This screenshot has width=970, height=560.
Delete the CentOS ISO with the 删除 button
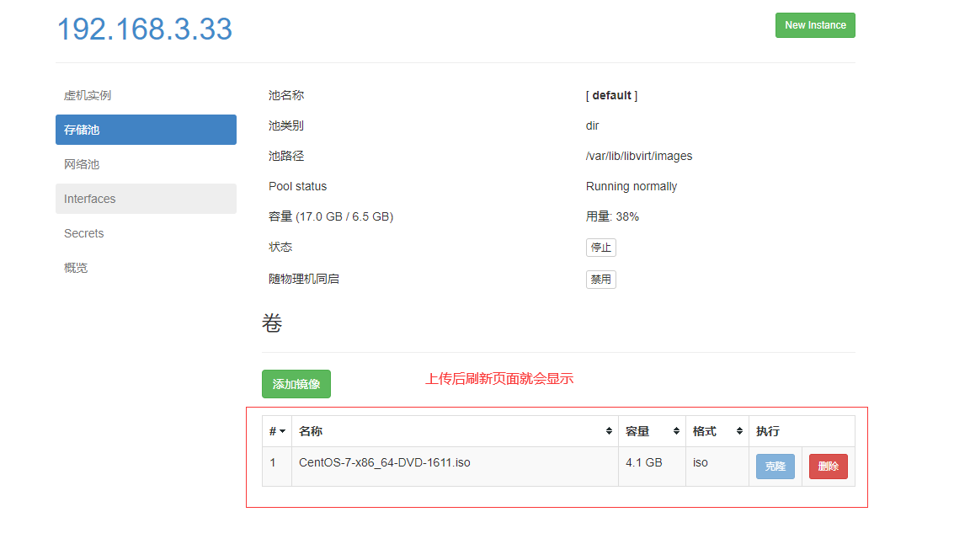(828, 467)
